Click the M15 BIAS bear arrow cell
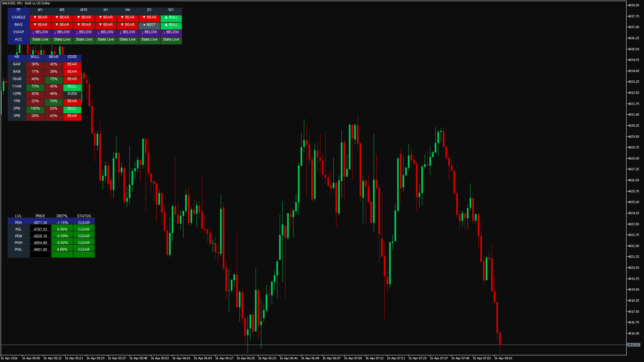This screenshot has width=644, height=362. [x=84, y=25]
